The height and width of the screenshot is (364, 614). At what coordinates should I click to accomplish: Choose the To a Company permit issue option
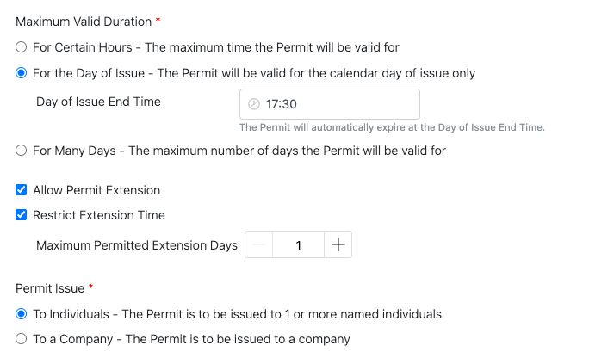22,339
